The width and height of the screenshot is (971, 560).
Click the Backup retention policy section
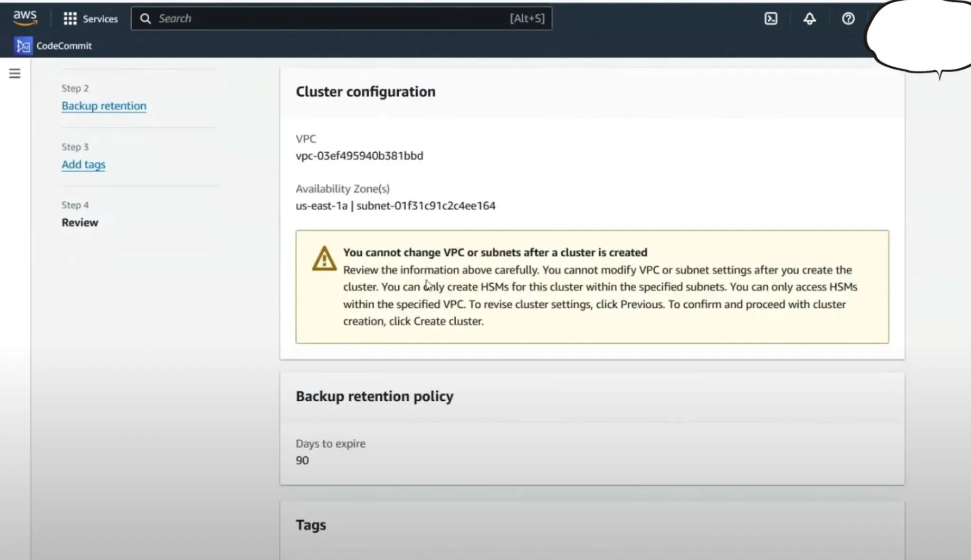[374, 396]
